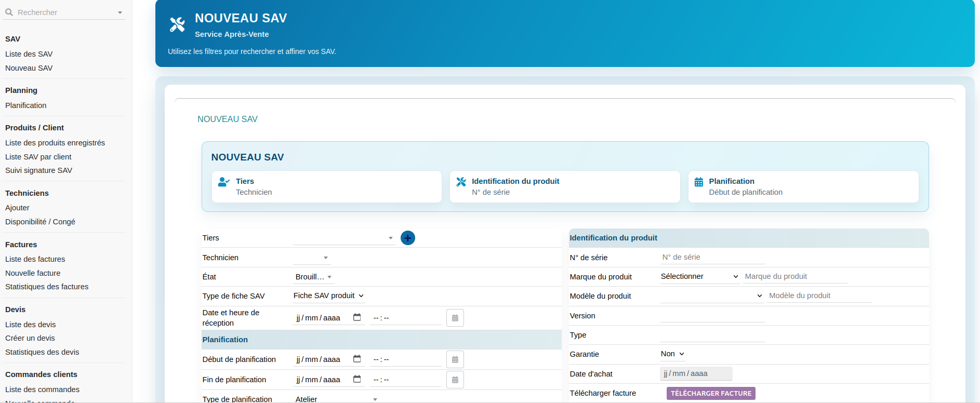Expand the Tiers dropdown
The height and width of the screenshot is (403, 980).
pos(344,238)
